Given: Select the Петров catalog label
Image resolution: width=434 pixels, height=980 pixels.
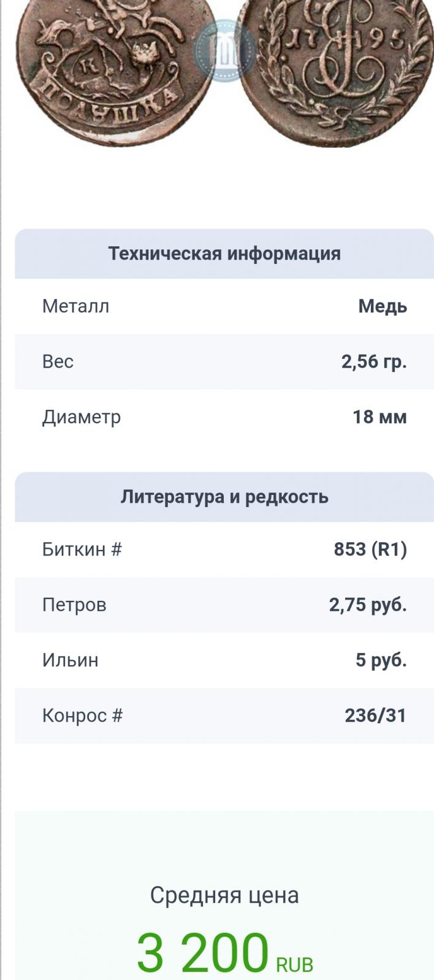Looking at the screenshot, I should (x=74, y=605).
